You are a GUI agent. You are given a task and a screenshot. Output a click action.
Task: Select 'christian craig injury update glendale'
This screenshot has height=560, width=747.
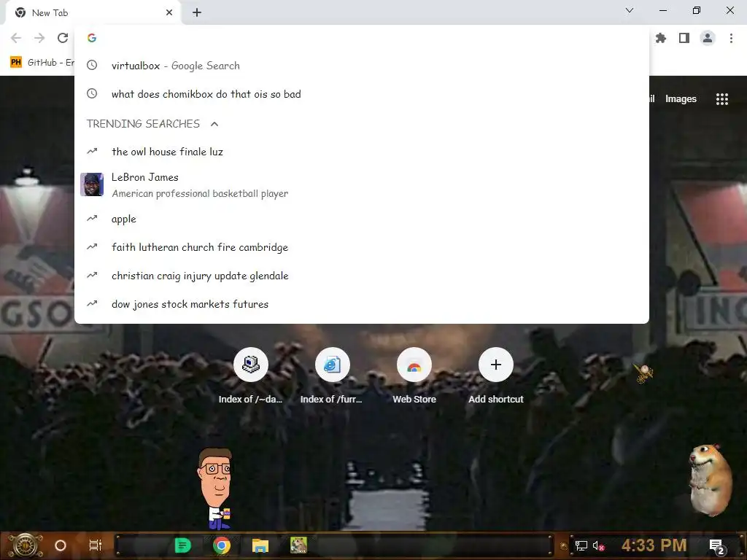pos(362,276)
